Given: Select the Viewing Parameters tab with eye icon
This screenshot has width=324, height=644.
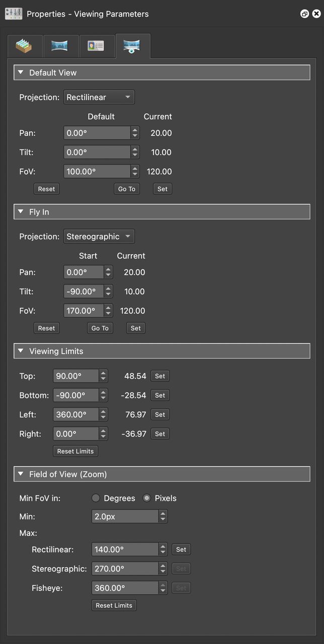Looking at the screenshot, I should point(133,46).
